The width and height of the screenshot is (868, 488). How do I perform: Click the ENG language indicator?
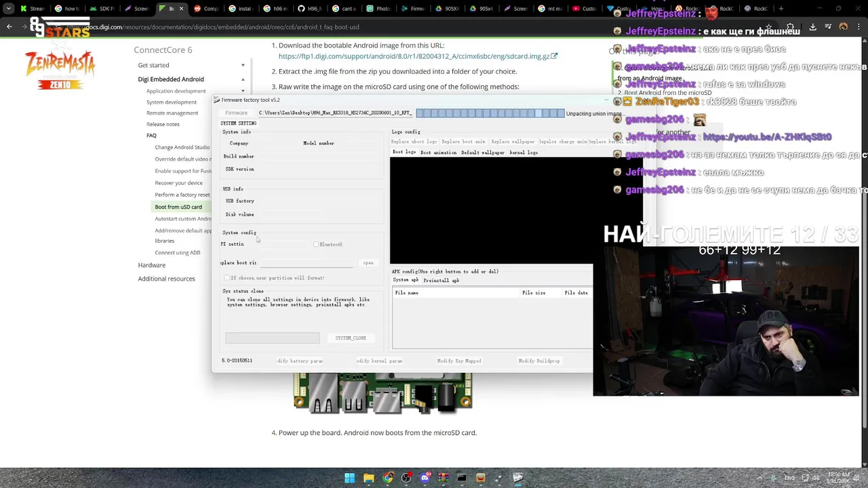point(789,478)
